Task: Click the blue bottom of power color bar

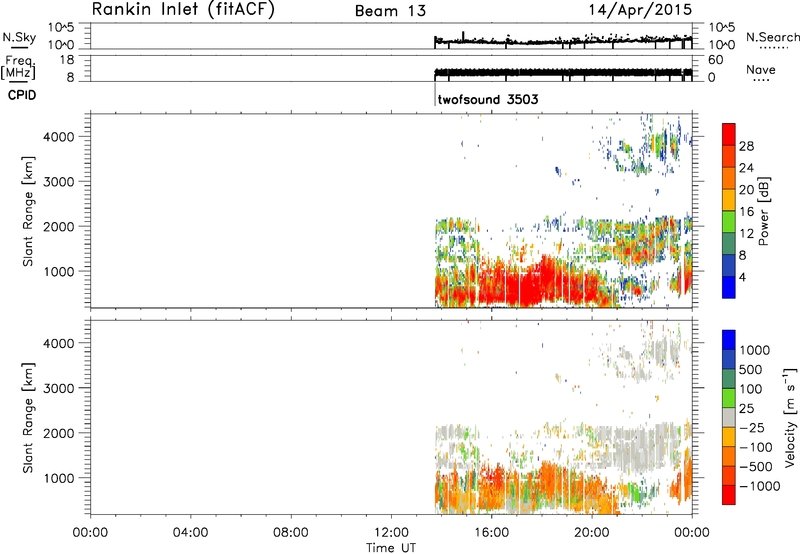Action: (729, 287)
